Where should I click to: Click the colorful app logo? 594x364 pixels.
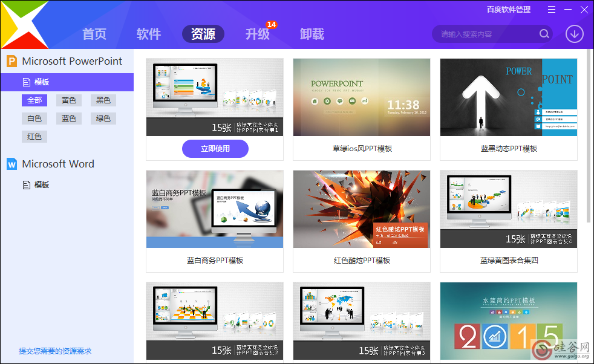[25, 25]
